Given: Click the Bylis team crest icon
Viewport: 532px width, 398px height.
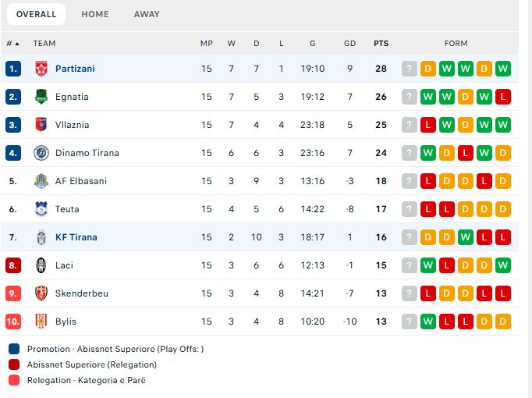Looking at the screenshot, I should [41, 322].
